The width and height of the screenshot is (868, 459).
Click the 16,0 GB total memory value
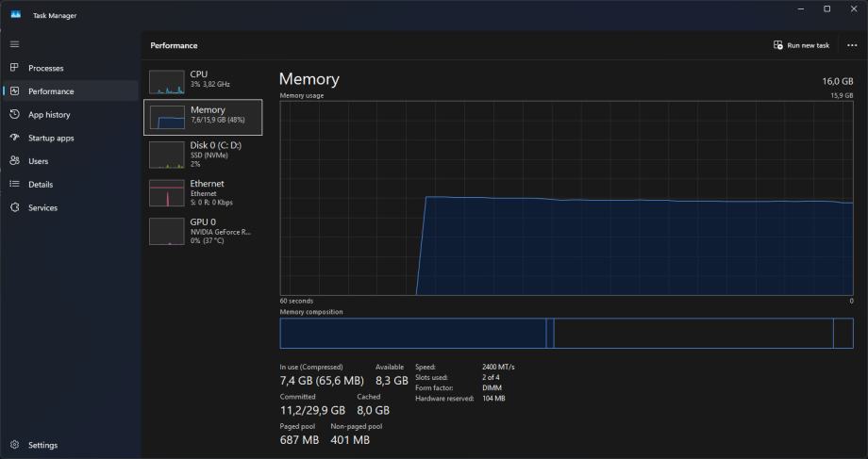click(838, 81)
